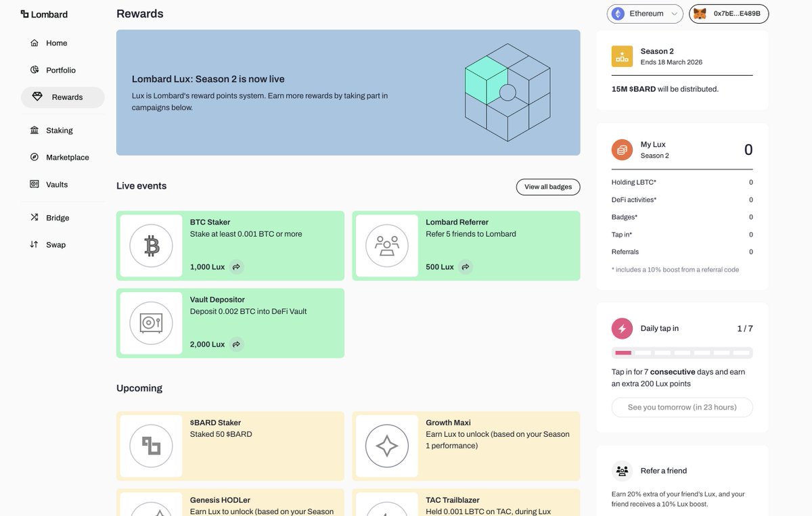Share the Lombard Referrer badge

click(466, 267)
